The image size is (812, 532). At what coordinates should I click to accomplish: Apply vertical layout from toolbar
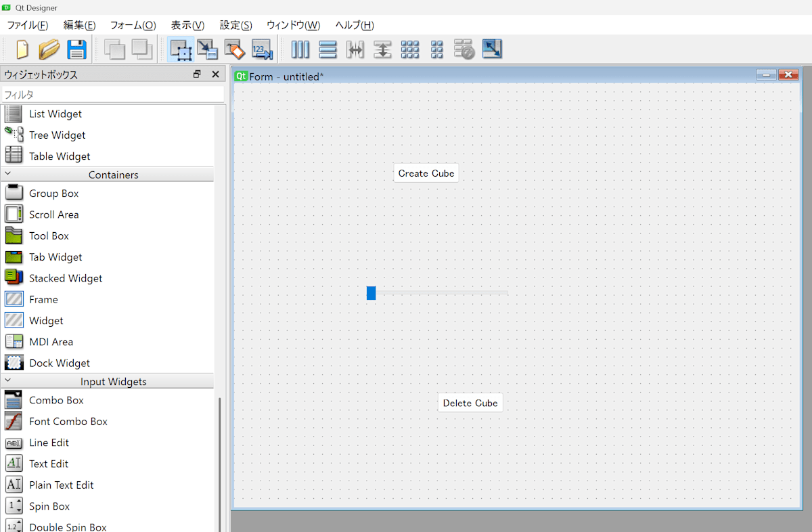(x=328, y=49)
